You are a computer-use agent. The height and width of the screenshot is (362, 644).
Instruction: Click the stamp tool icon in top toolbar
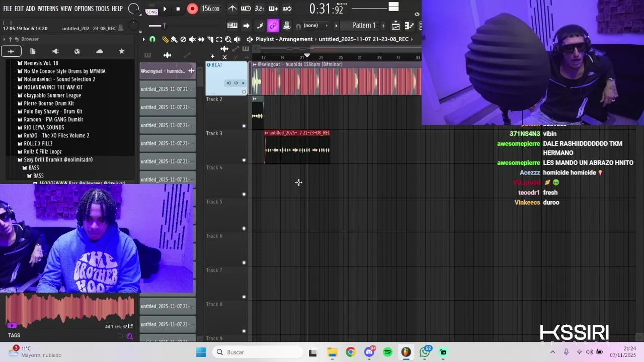(x=286, y=26)
